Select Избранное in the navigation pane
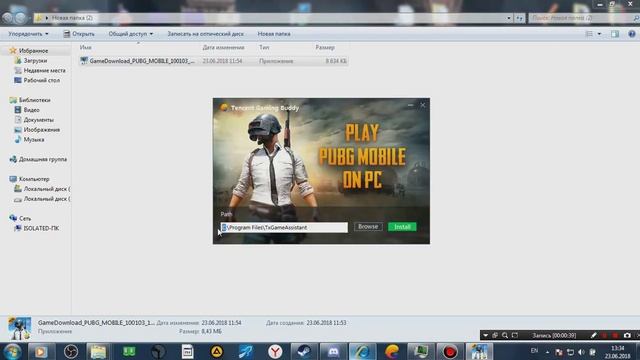The width and height of the screenshot is (640, 360). tap(33, 51)
